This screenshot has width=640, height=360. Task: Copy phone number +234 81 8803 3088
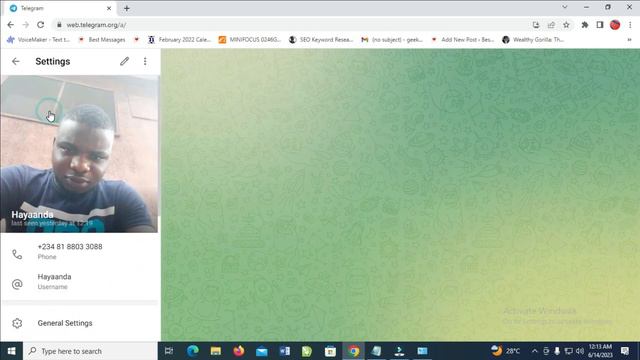pos(80,251)
